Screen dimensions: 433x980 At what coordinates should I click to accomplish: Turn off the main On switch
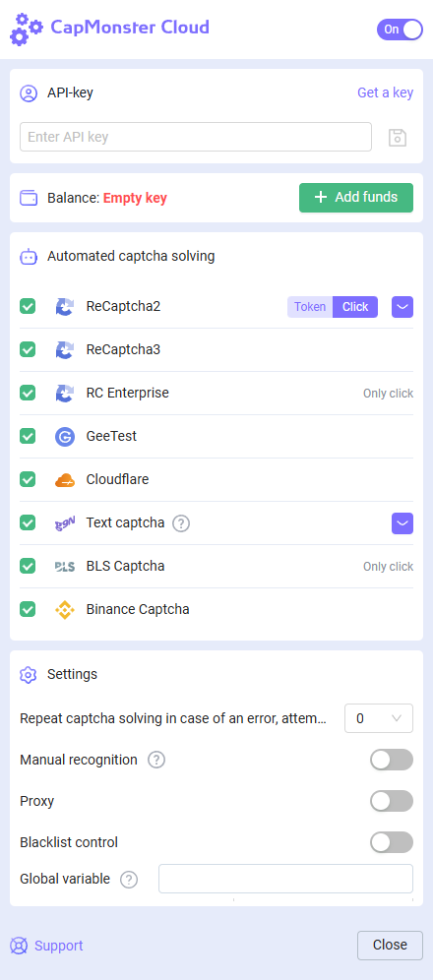400,30
